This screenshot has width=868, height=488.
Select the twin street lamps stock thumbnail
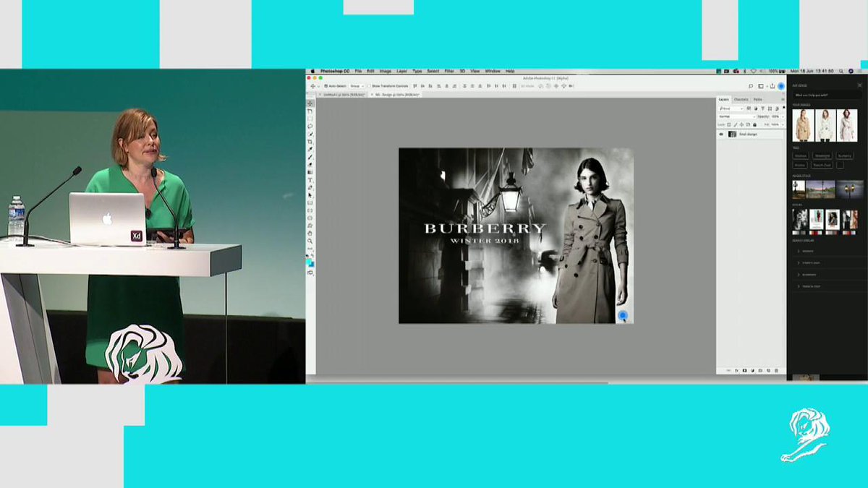click(850, 189)
